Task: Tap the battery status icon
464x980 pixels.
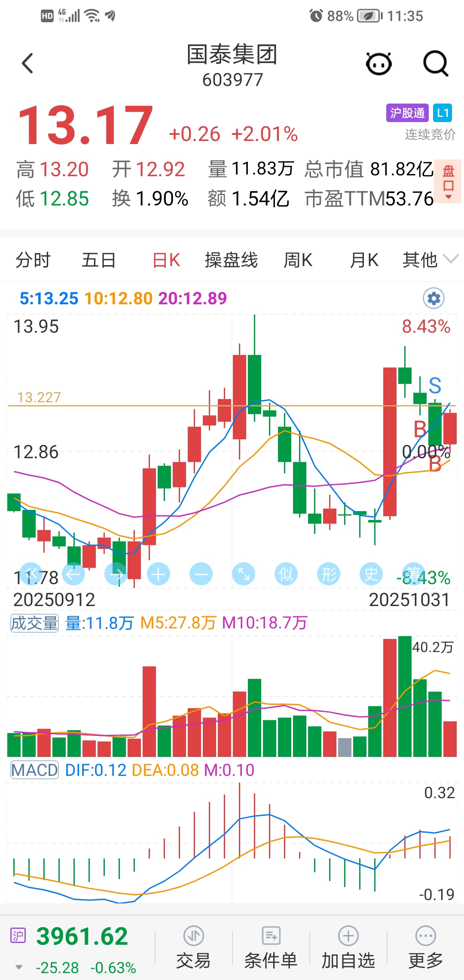Action: coord(370,16)
